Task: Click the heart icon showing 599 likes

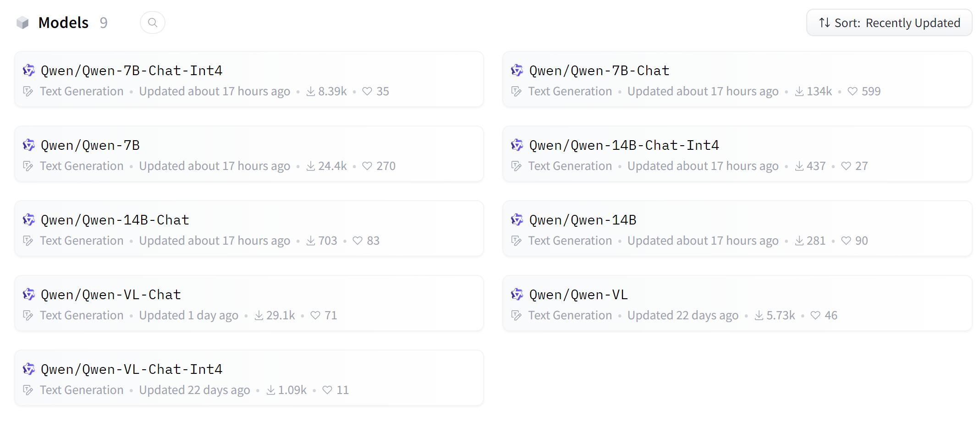Action: point(853,91)
